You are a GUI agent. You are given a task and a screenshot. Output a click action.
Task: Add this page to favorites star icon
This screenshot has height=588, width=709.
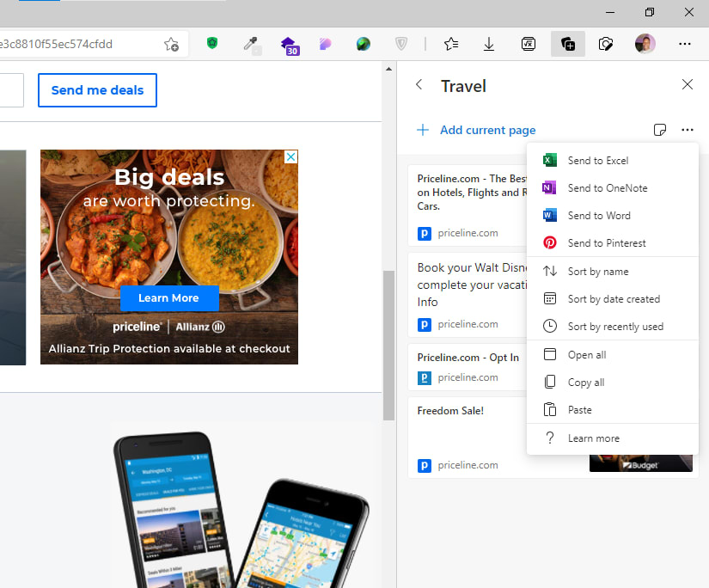[171, 44]
